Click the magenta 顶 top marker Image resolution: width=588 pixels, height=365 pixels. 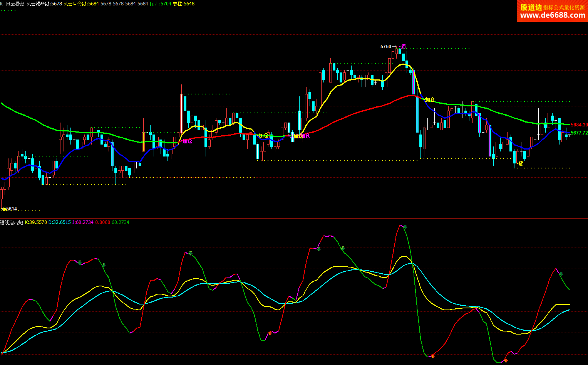(x=403, y=47)
